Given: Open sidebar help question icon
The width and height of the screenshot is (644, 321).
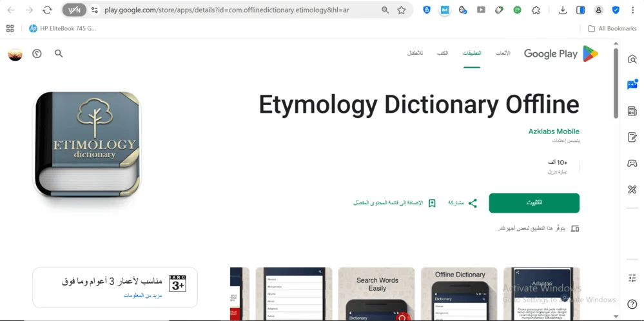Looking at the screenshot, I should coord(632,304).
